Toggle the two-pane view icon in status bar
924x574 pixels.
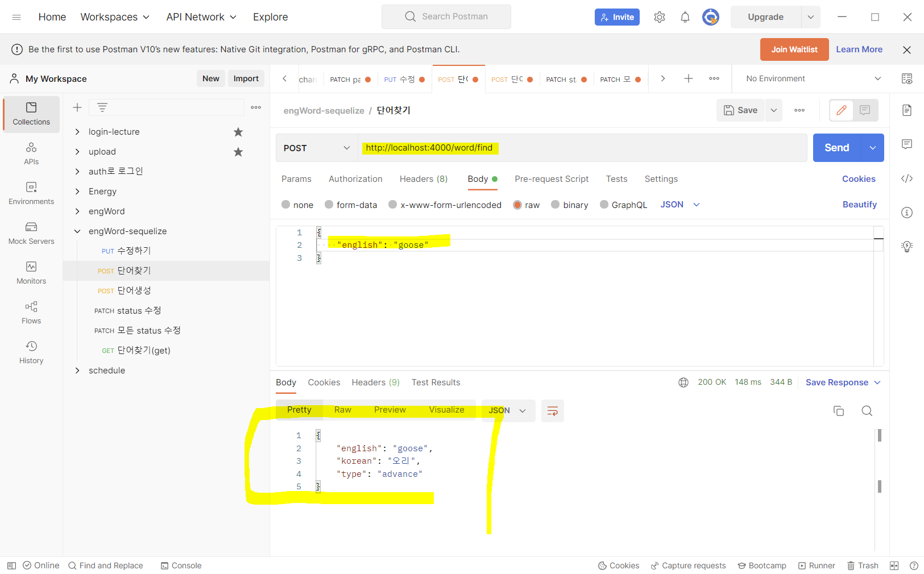[x=894, y=565]
